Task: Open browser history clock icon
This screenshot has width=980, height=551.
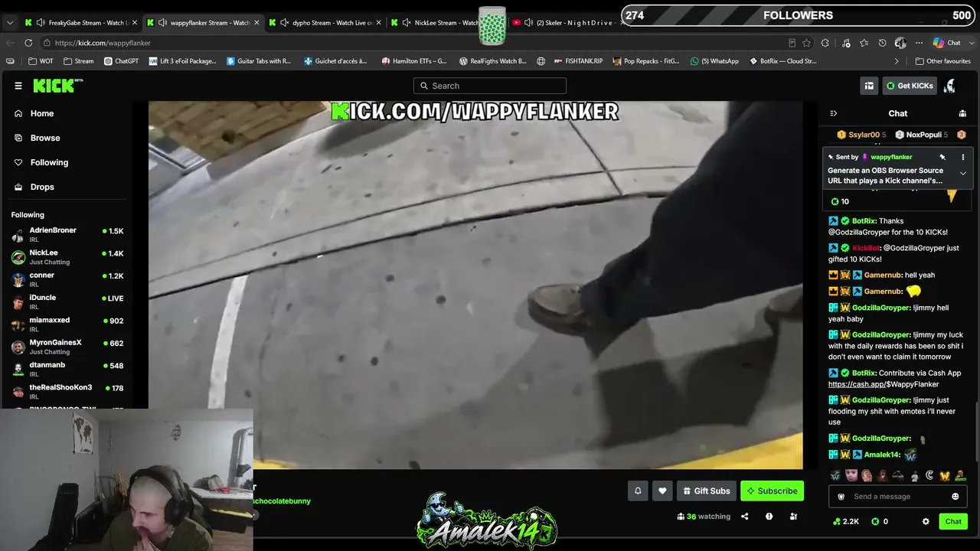Action: pos(882,43)
